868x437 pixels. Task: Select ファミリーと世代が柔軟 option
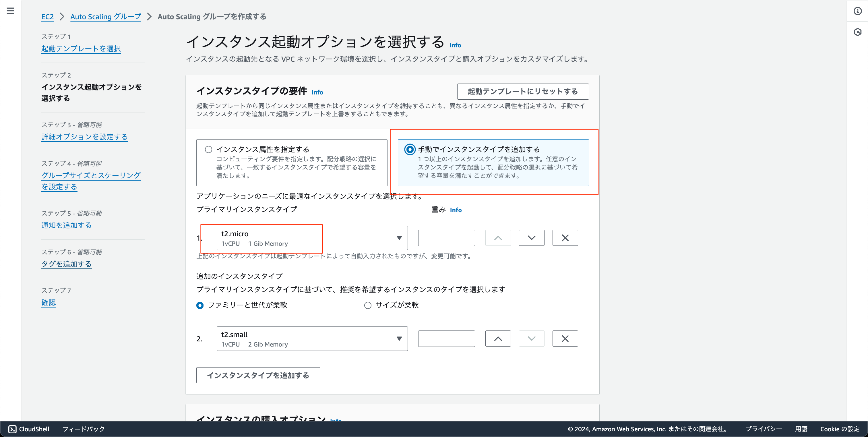pyautogui.click(x=200, y=305)
